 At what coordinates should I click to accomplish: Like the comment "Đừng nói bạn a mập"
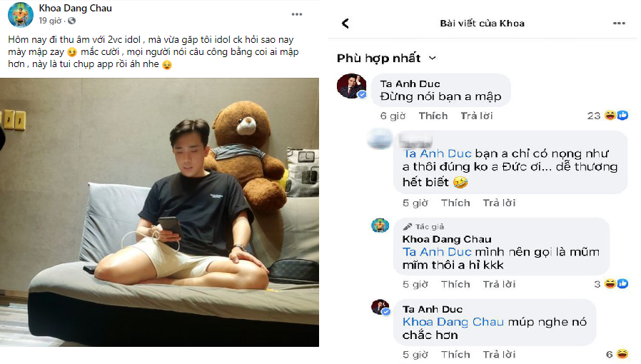pos(433,116)
